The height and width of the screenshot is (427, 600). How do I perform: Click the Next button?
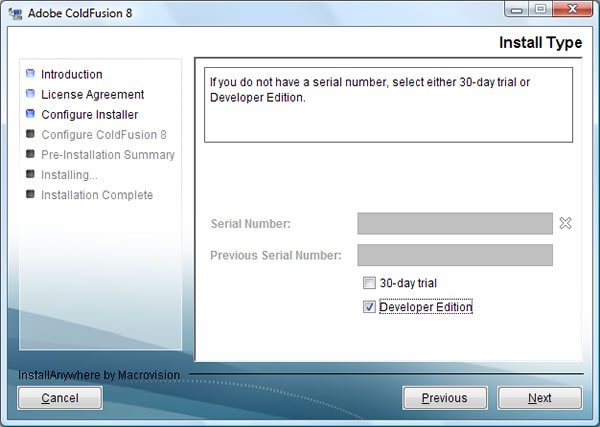[x=540, y=398]
